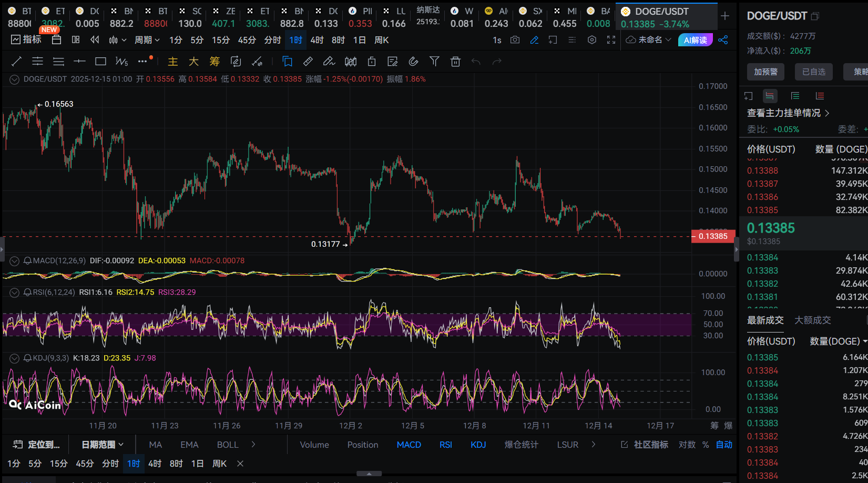Enable the 对数 logarithmic scale
This screenshot has height=483, width=868.
pos(687,445)
